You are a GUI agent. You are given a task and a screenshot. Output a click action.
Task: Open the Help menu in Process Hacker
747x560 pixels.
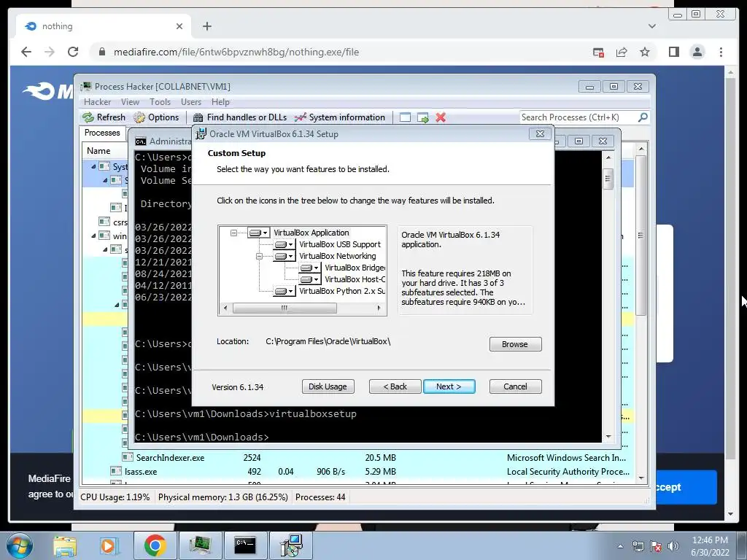point(220,102)
